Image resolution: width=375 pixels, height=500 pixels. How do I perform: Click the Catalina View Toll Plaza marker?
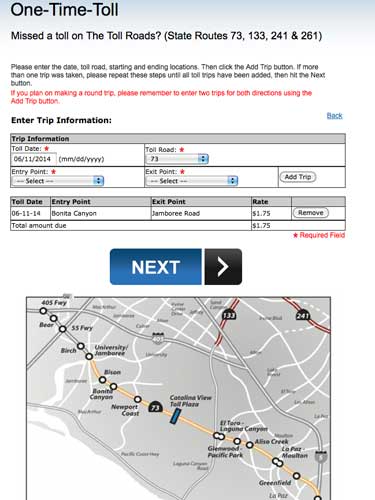click(175, 417)
